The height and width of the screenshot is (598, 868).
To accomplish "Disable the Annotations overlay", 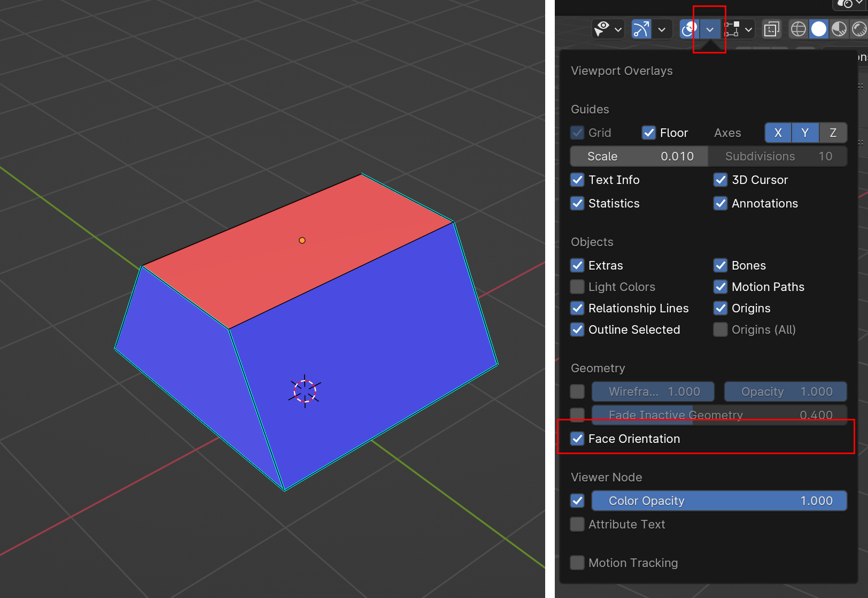I will click(x=720, y=203).
